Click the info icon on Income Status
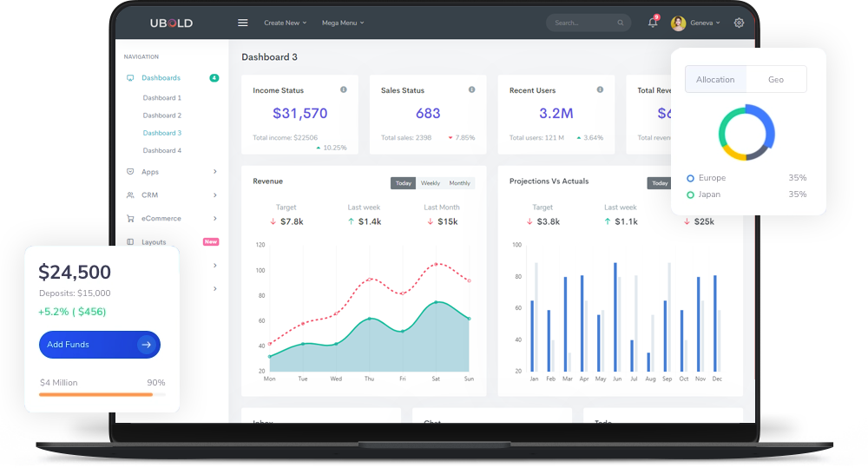 [344, 89]
